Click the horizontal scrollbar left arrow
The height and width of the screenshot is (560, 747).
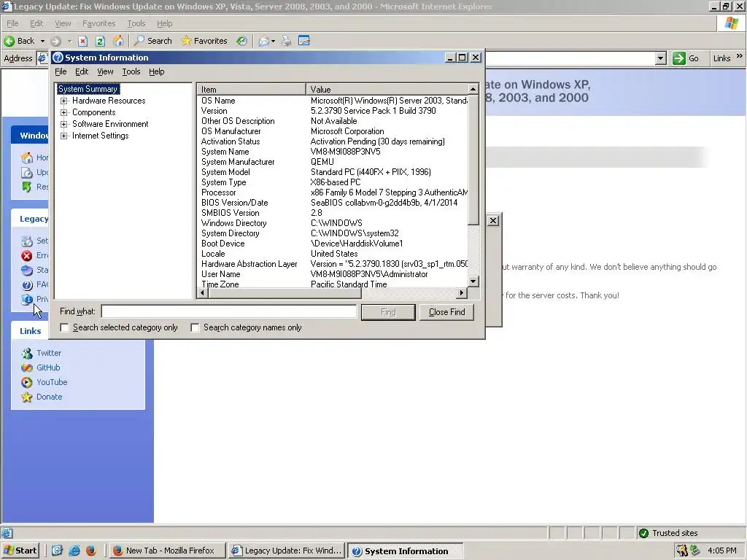(203, 293)
